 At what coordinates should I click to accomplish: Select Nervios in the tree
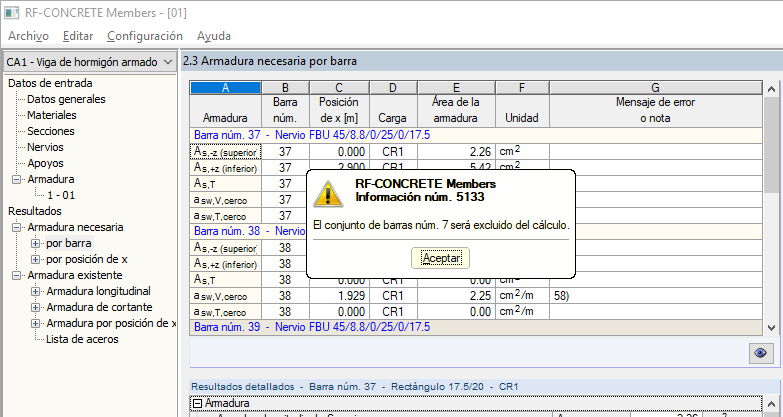click(45, 147)
